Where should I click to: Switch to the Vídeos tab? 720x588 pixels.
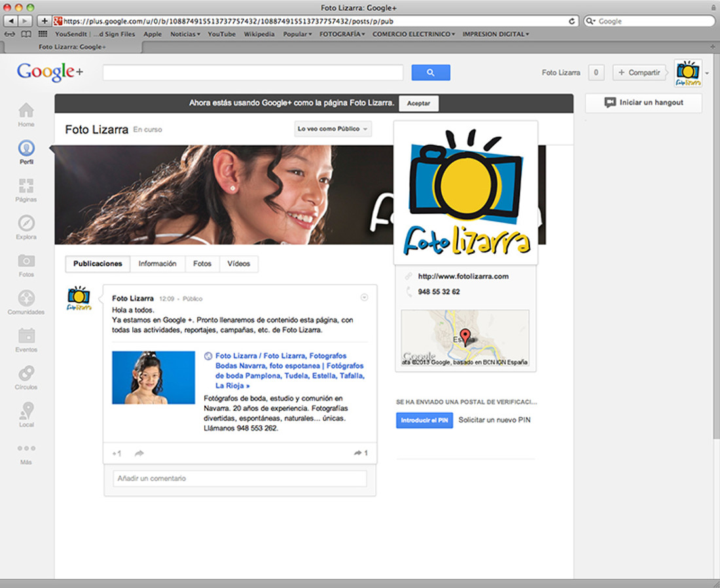pyautogui.click(x=239, y=264)
